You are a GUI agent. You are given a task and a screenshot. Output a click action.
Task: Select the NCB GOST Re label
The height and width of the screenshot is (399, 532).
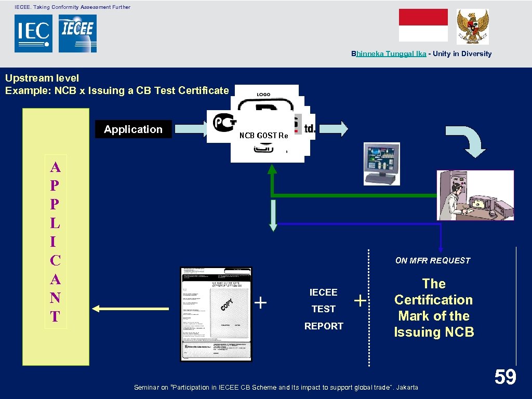(263, 136)
